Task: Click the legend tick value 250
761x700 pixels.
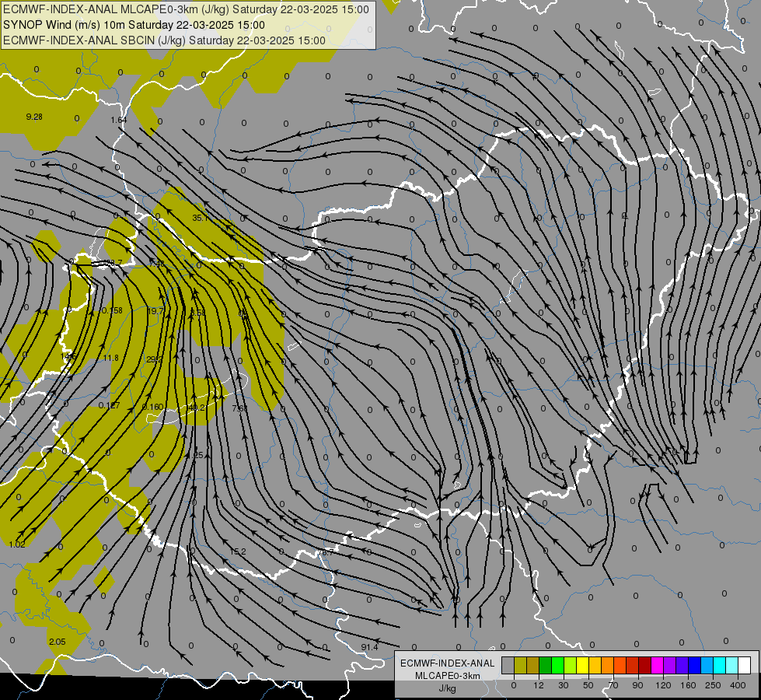Action: pyautogui.click(x=713, y=685)
